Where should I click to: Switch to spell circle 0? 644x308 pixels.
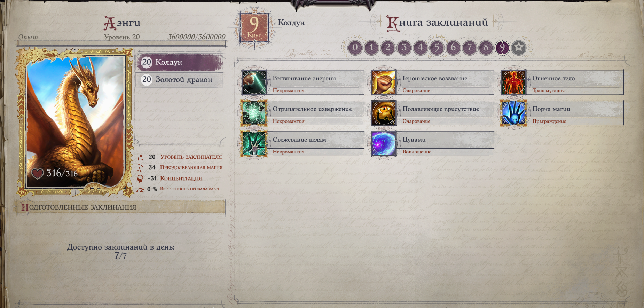point(355,47)
